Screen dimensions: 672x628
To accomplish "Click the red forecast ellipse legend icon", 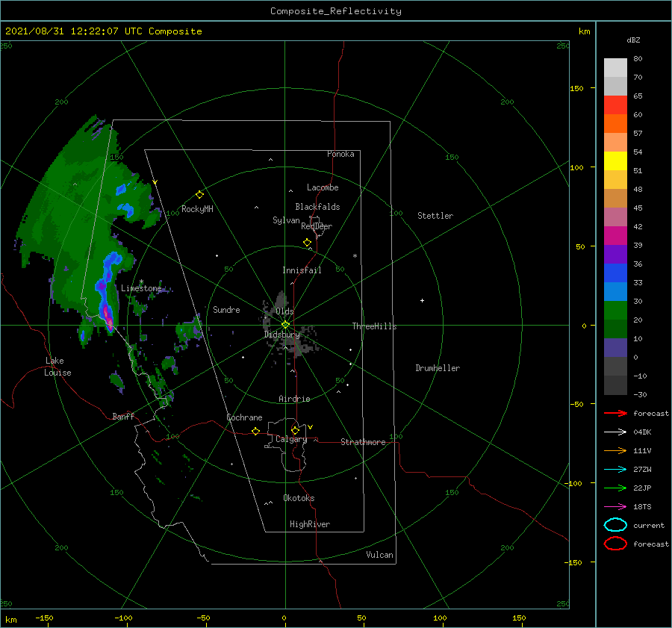I will click(x=615, y=544).
